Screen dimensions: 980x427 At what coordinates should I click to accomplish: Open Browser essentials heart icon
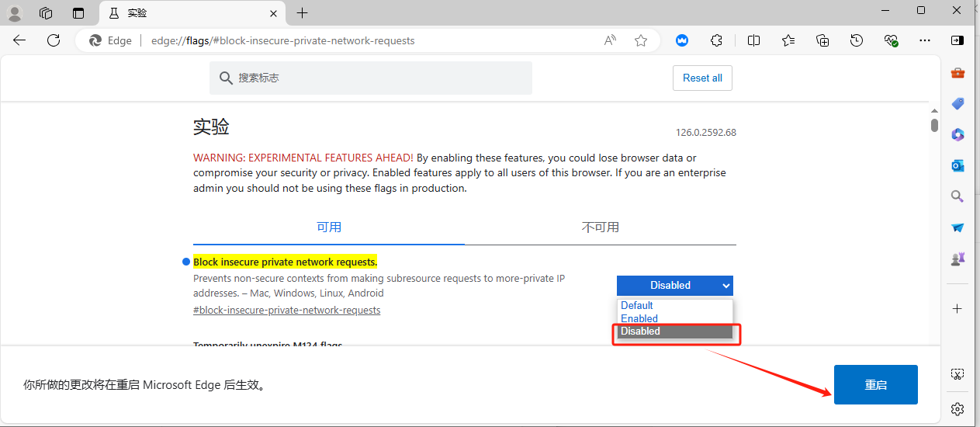[x=891, y=40]
